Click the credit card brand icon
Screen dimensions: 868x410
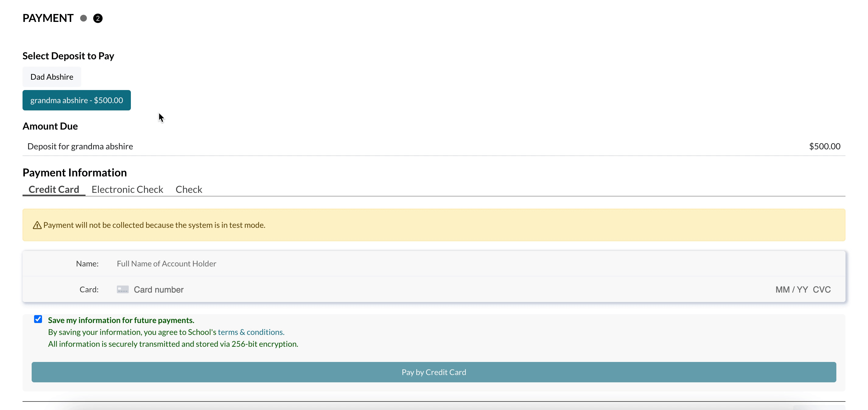click(x=123, y=290)
